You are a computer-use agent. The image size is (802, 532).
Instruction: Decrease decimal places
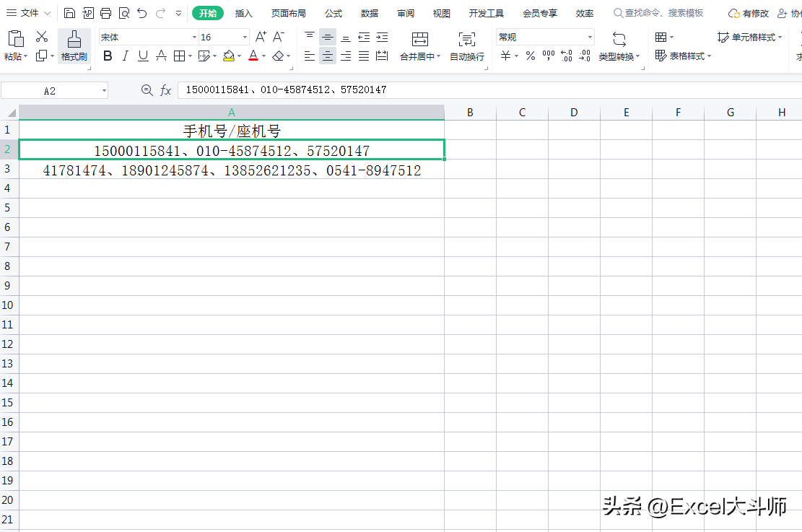click(x=585, y=56)
